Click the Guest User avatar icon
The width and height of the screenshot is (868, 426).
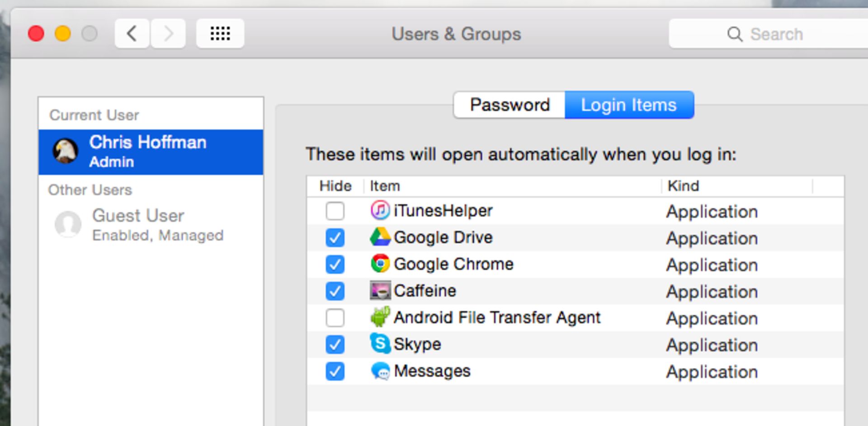(x=68, y=224)
